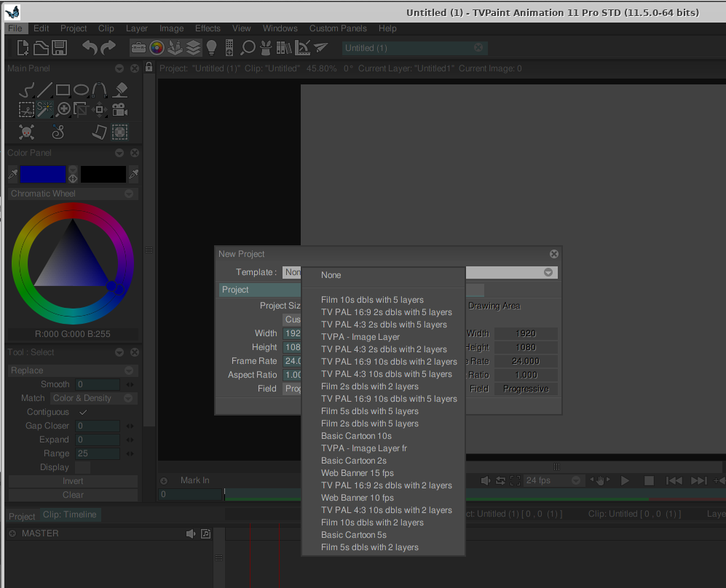
Task: Click the black background color swatch
Action: 103,175
